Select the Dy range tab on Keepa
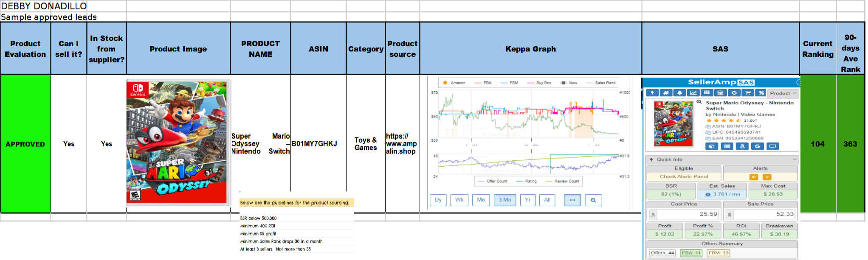 (438, 200)
